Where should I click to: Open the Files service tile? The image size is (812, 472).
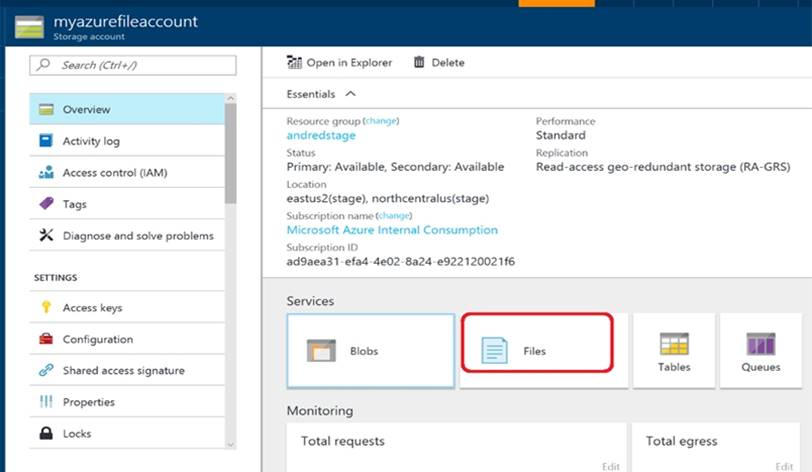[536, 351]
